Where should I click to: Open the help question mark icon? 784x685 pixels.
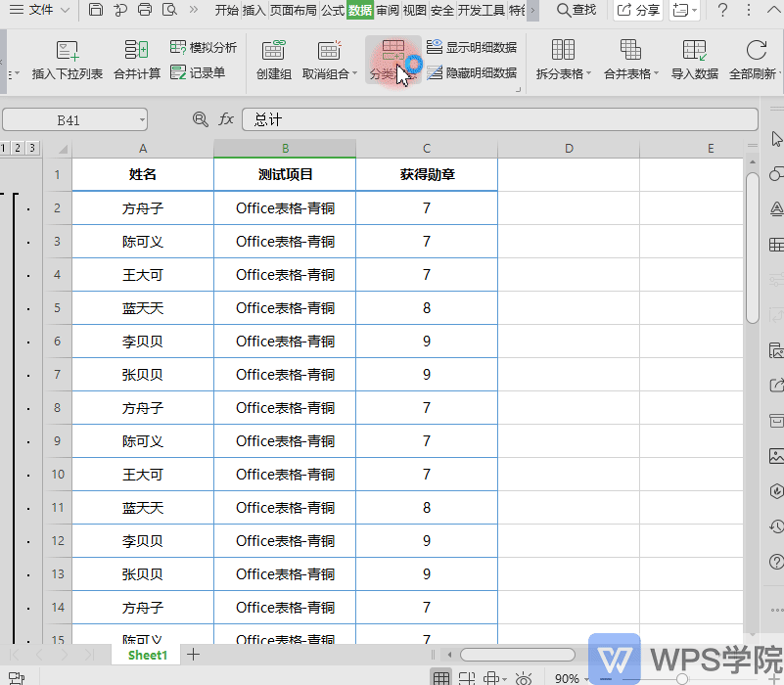[722, 10]
